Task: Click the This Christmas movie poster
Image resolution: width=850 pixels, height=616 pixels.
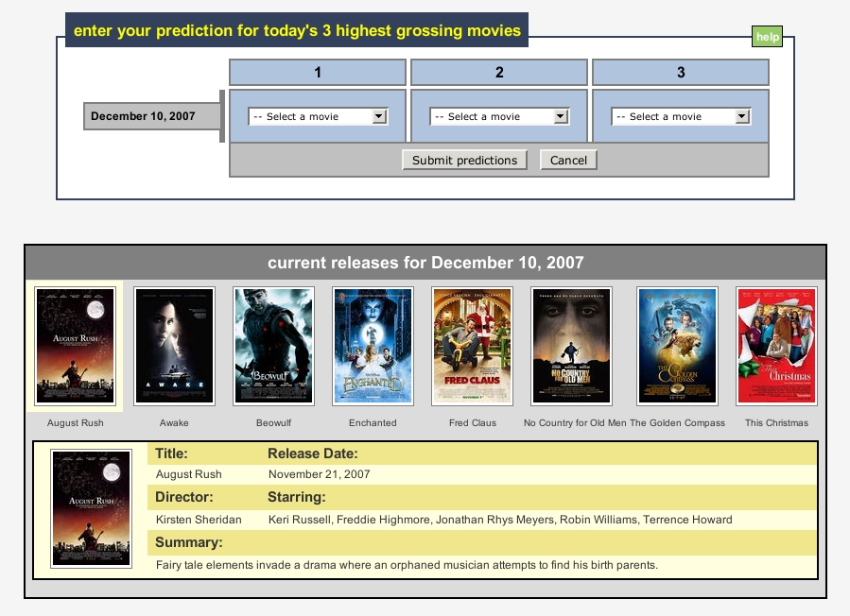Action: [x=776, y=346]
